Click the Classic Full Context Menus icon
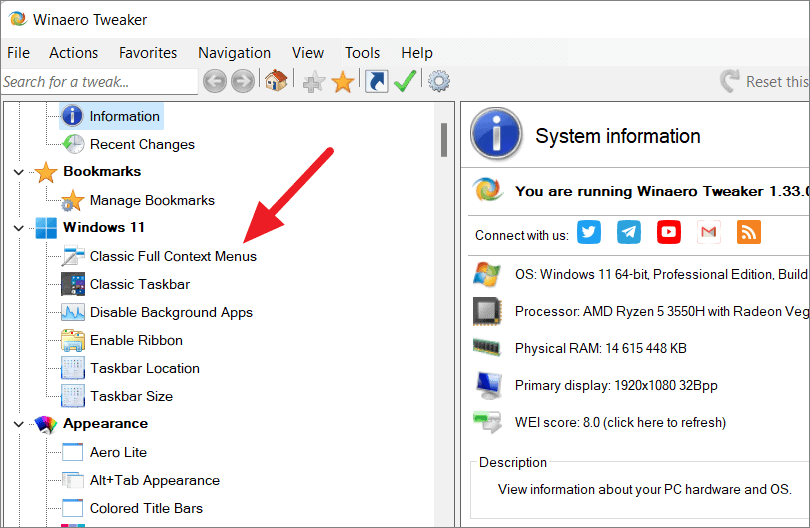This screenshot has width=810, height=528. [x=73, y=256]
